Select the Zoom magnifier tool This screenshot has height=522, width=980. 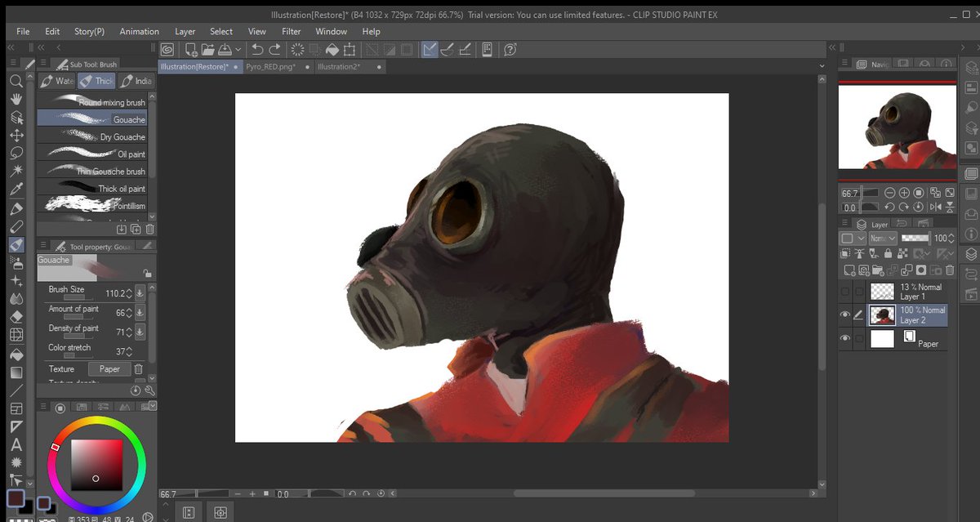[16, 81]
